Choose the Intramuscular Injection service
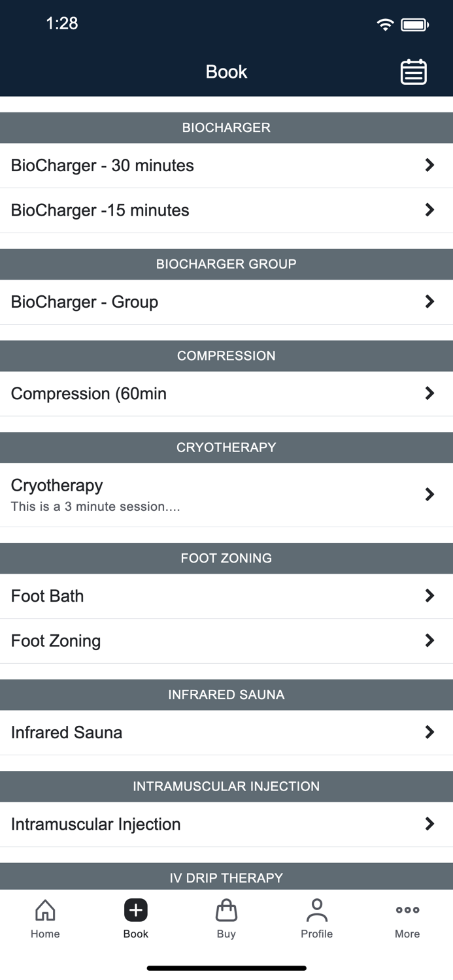Screen dimensions: 453x980 [96, 824]
